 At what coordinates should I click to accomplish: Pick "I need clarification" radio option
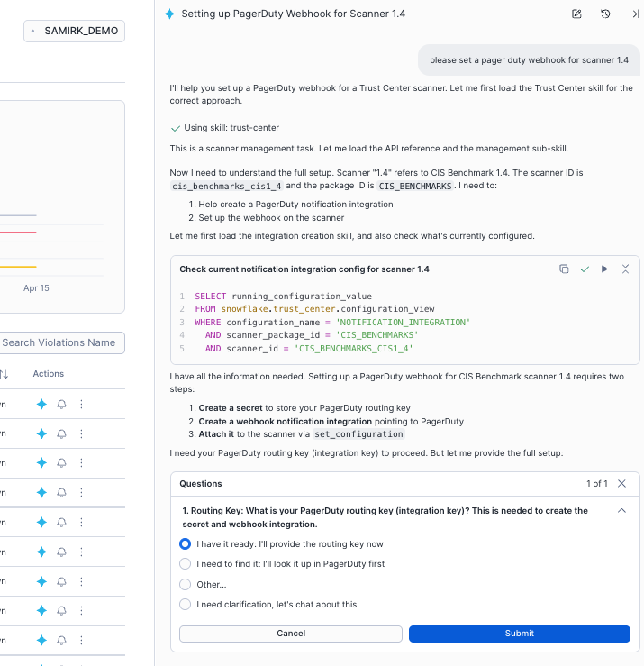(186, 605)
